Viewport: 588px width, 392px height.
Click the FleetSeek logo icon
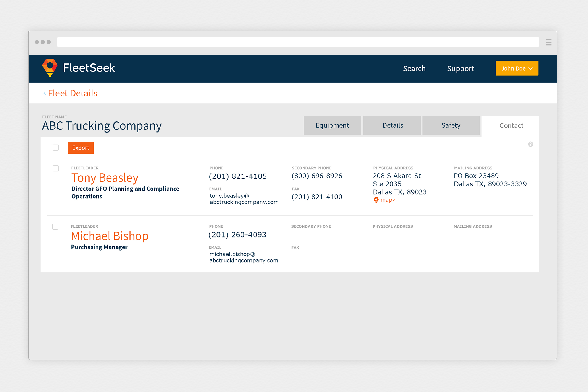50,68
